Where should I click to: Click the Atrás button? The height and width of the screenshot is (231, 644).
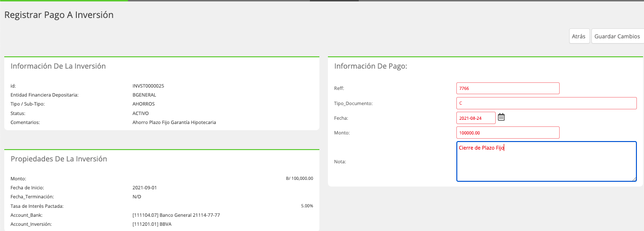(x=579, y=36)
